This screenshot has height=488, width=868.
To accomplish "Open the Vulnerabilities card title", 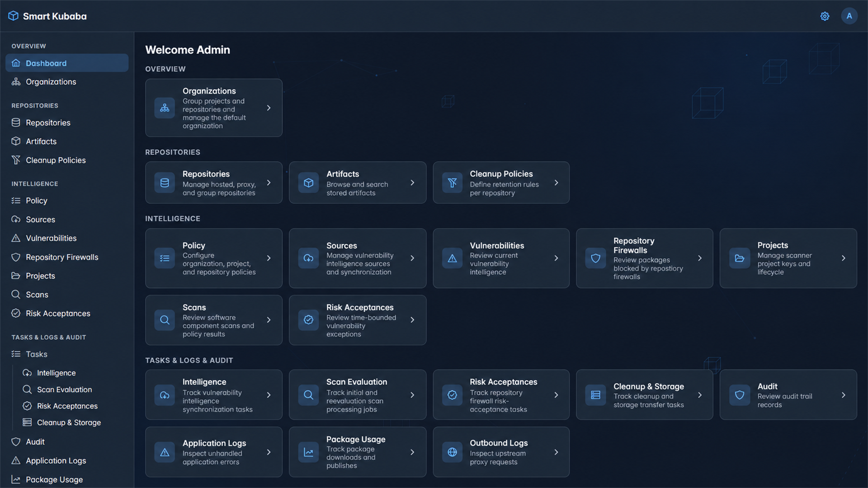I will pyautogui.click(x=497, y=246).
